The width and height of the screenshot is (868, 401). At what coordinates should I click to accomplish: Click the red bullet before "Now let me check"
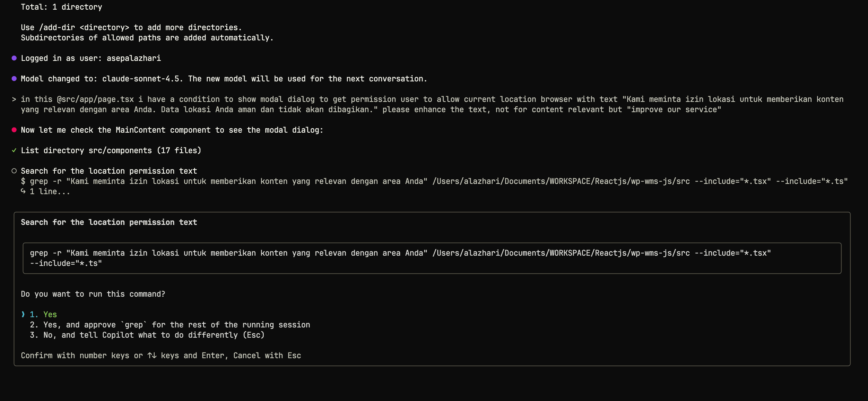[14, 130]
